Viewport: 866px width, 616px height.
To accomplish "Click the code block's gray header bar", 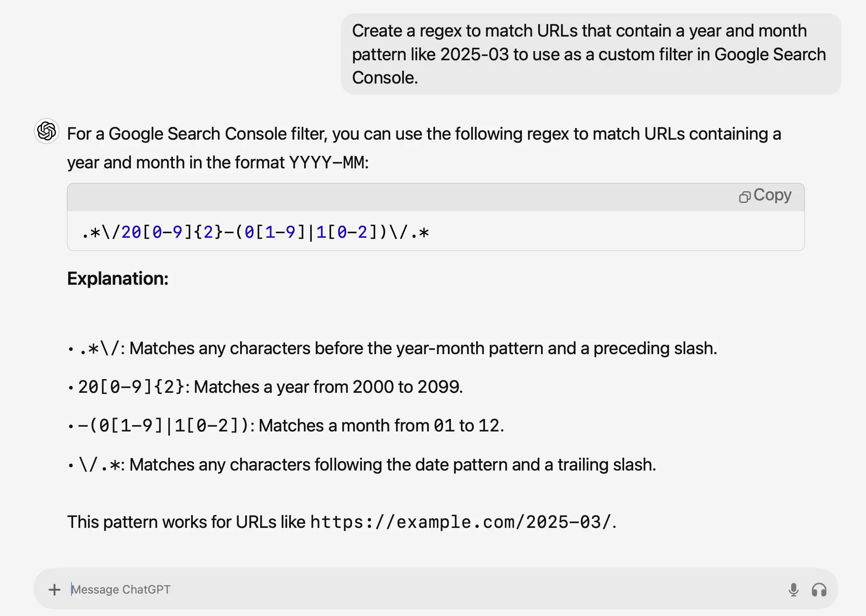I will pos(399,197).
